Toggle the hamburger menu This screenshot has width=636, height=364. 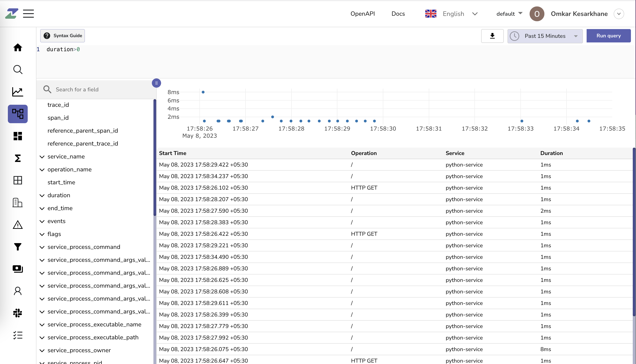(x=28, y=14)
